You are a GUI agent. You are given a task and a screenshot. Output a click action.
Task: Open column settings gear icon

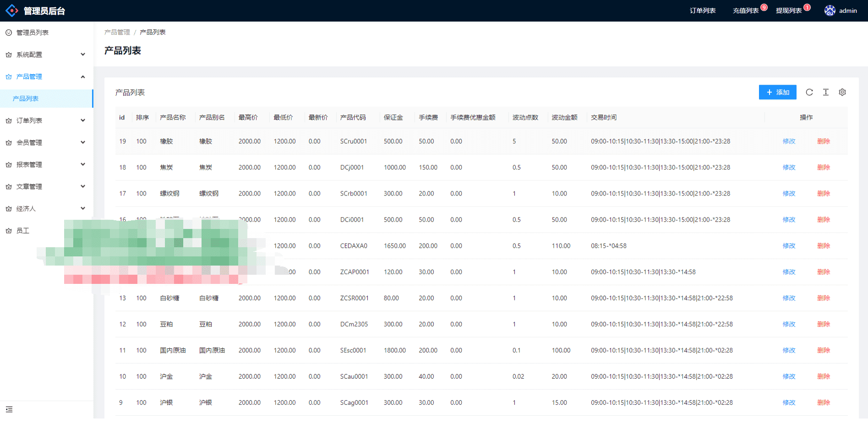click(x=842, y=92)
